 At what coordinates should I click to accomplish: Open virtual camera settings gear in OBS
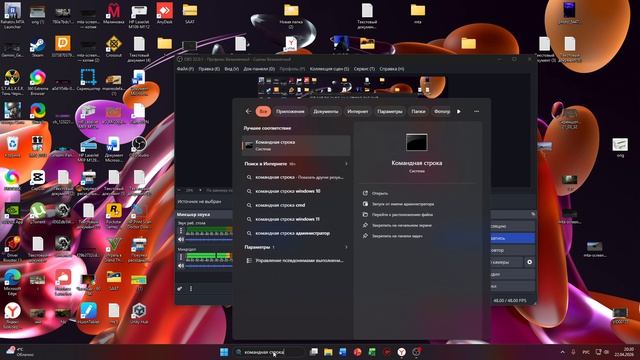tap(529, 262)
